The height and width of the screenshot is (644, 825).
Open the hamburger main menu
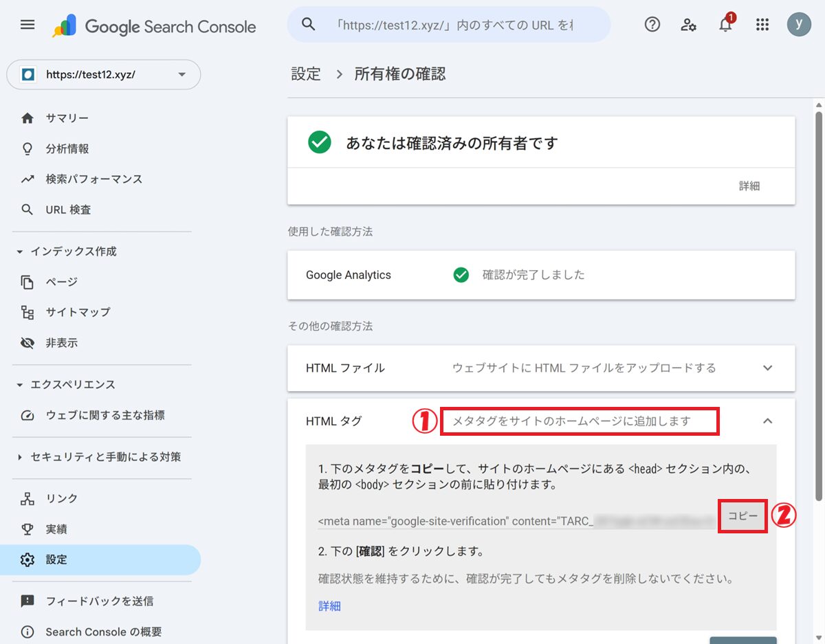pos(27,25)
